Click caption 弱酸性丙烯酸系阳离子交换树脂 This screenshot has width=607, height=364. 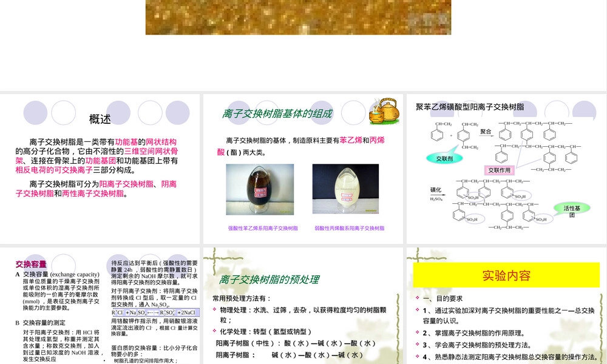[x=350, y=228]
